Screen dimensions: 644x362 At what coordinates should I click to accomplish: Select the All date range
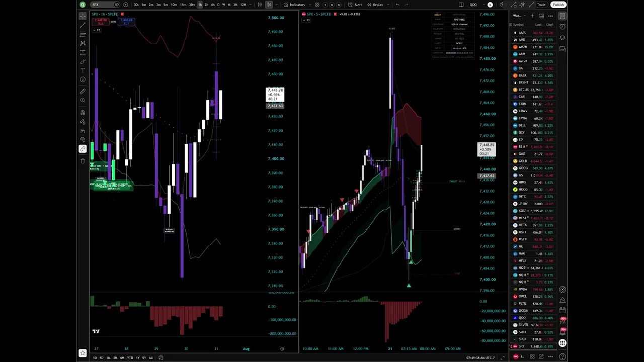pyautogui.click(x=150, y=358)
